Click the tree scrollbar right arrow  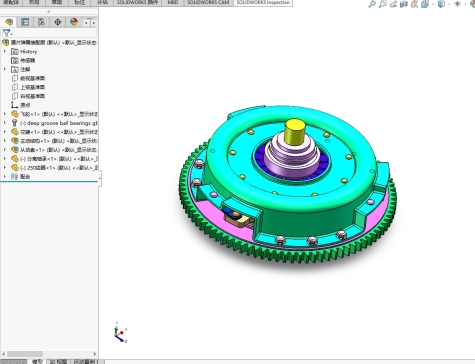[95, 354]
